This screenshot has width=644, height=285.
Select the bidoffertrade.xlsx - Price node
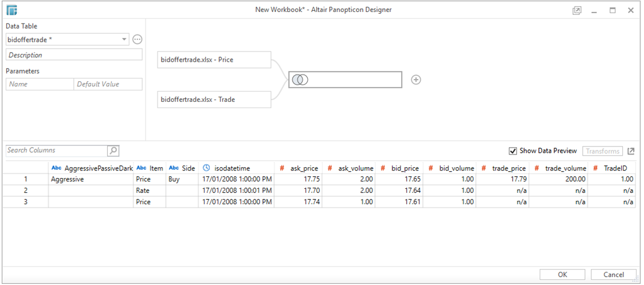(214, 60)
